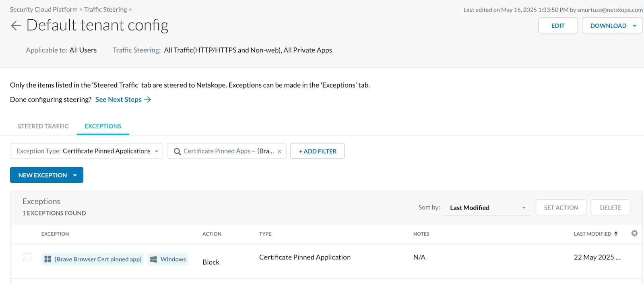Remove the Certificate Pinned Apps filter

pos(279,151)
